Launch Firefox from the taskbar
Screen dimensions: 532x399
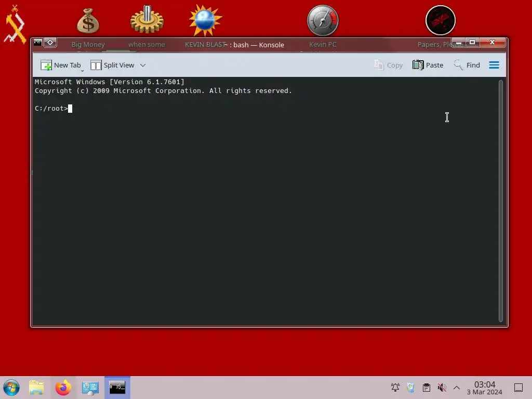click(x=63, y=388)
